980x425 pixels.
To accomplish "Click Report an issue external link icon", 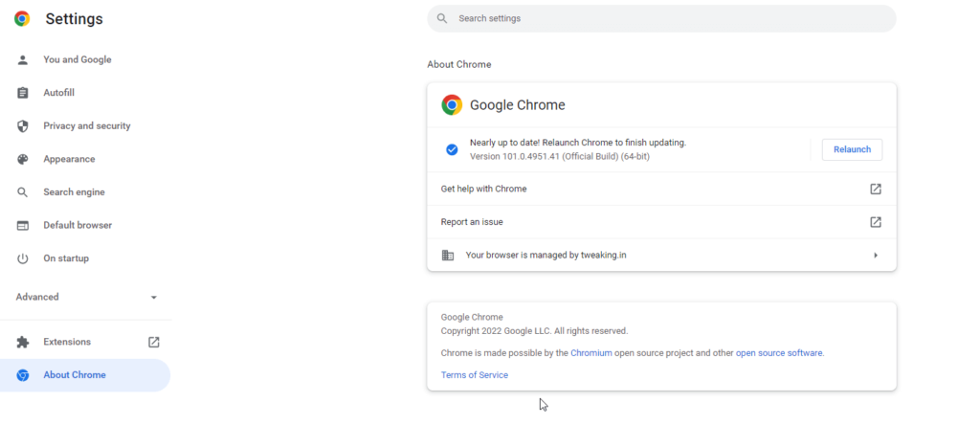I will pos(876,222).
